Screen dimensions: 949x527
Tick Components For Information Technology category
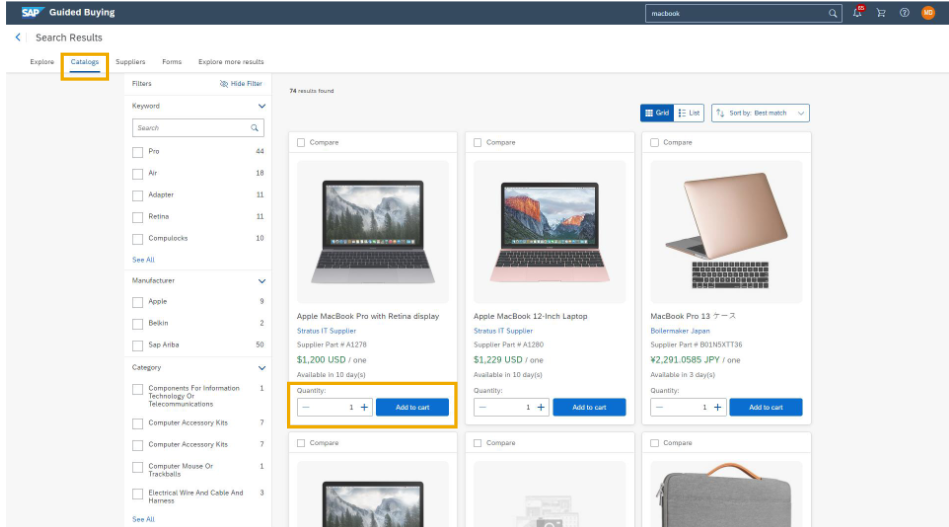137,389
